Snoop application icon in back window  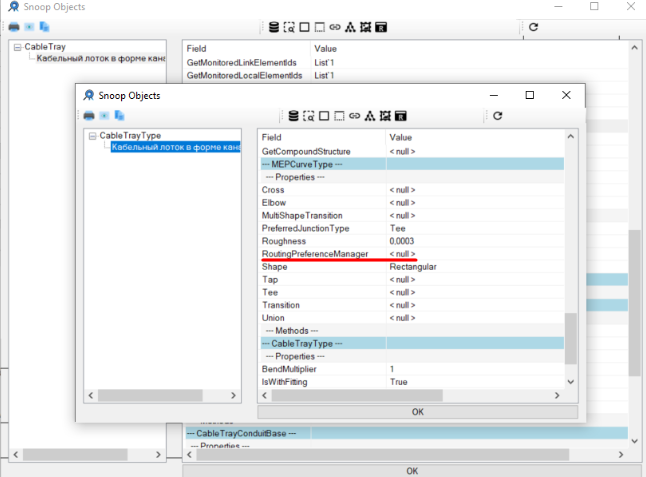pos(381,27)
